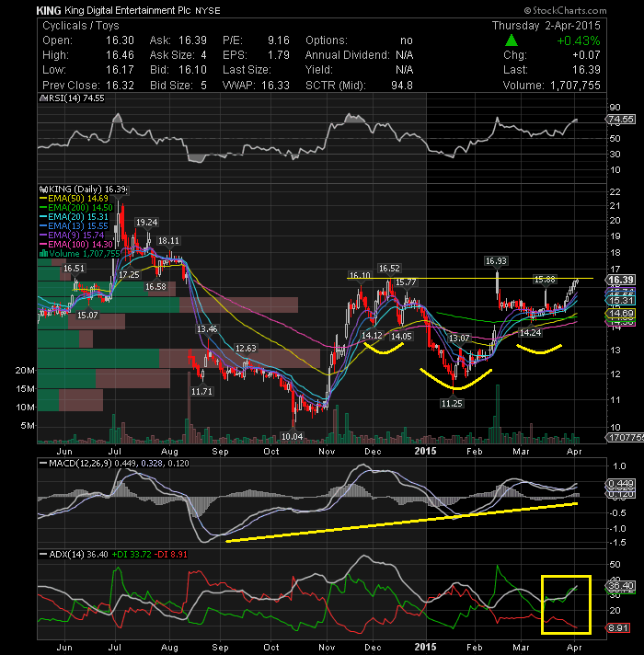The height and width of the screenshot is (655, 644).
Task: Click the 12.63 price label
Action: tap(246, 349)
